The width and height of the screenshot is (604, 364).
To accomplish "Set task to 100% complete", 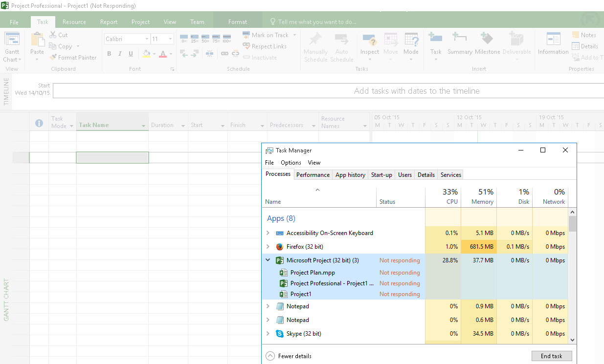I will (227, 39).
